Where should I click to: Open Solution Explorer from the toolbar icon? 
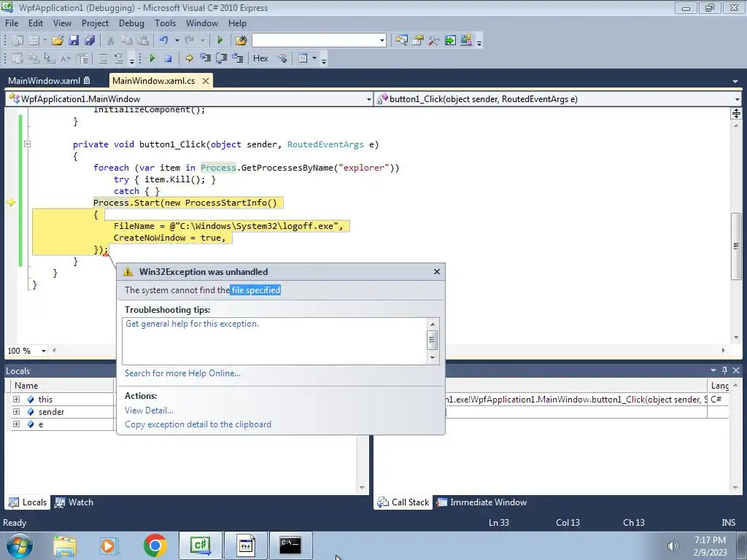pyautogui.click(x=402, y=41)
